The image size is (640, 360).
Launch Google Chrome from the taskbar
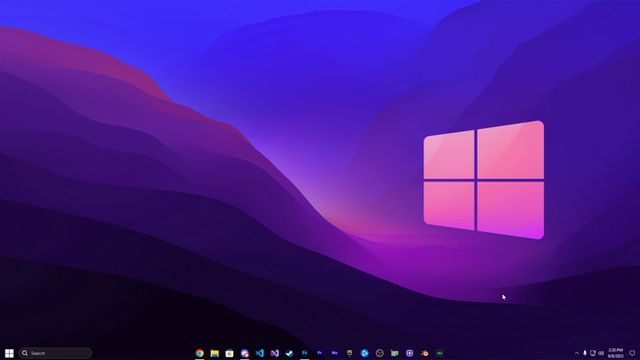point(199,353)
